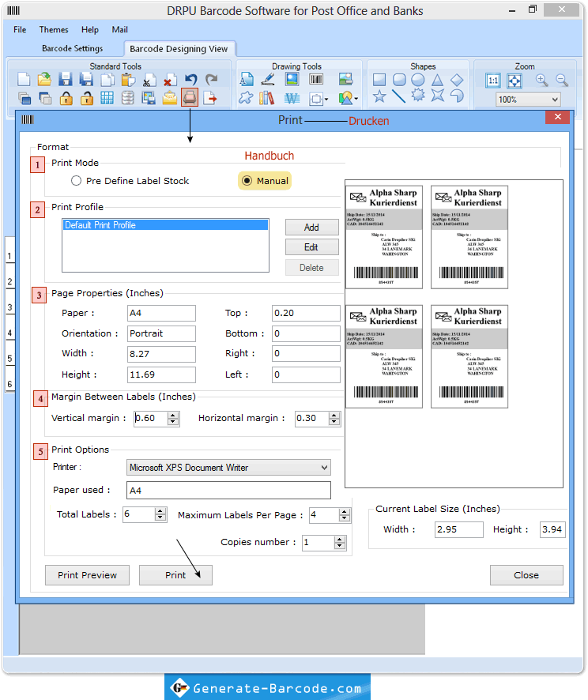This screenshot has height=700, width=588.
Task: Select the Ellipse shape
Action: coord(418,80)
